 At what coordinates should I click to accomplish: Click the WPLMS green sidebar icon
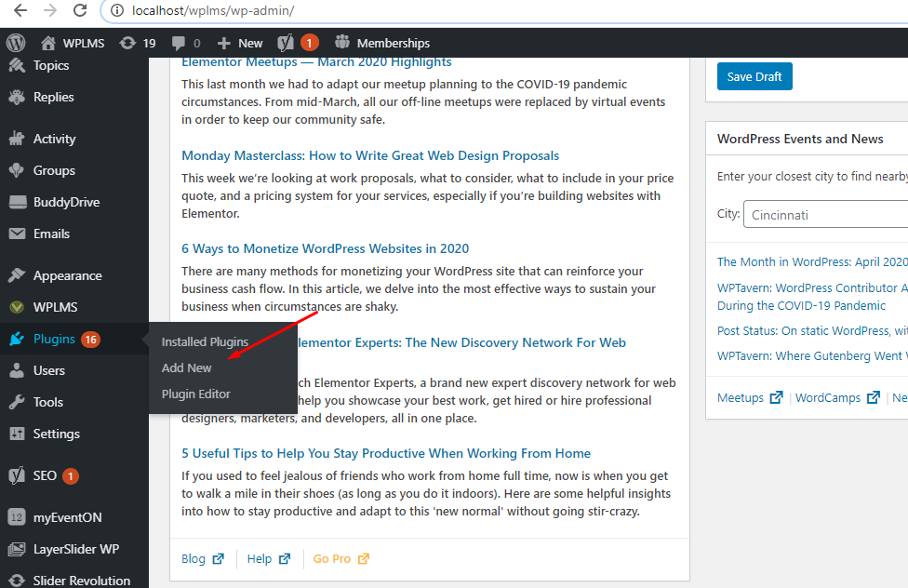pyautogui.click(x=17, y=307)
